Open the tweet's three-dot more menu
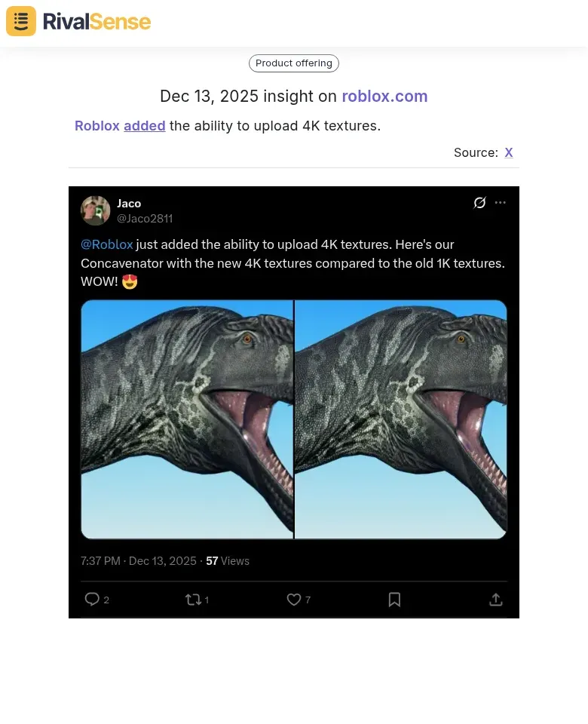Image resolution: width=588 pixels, height=724 pixels. [501, 203]
